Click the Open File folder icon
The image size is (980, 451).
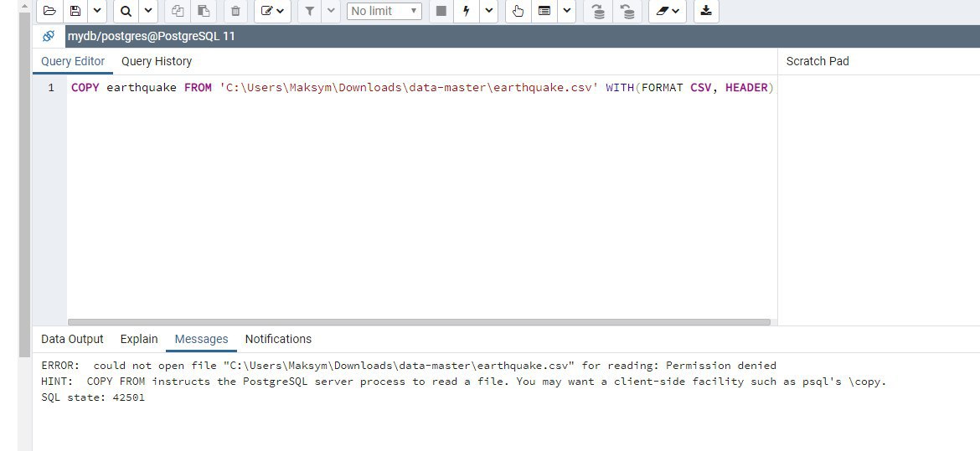point(49,11)
